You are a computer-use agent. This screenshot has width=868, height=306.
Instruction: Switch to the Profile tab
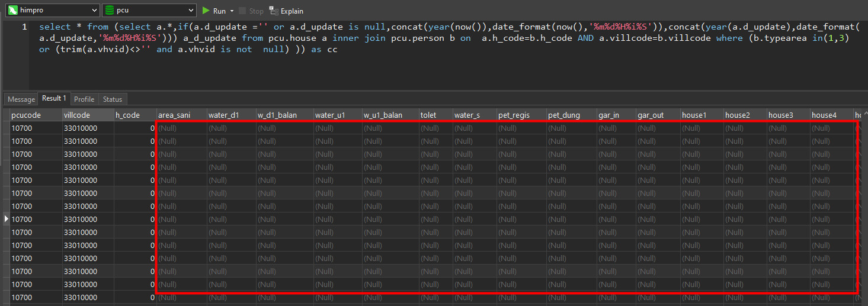[x=84, y=99]
